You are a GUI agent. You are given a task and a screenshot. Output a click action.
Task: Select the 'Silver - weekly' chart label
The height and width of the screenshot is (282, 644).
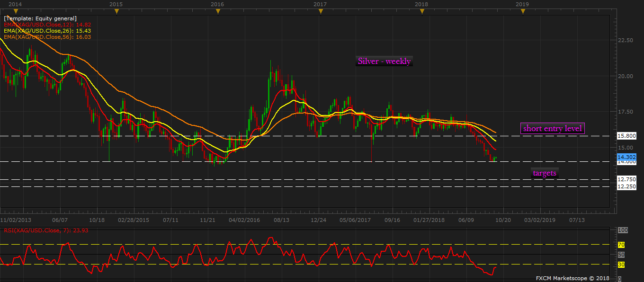point(384,61)
